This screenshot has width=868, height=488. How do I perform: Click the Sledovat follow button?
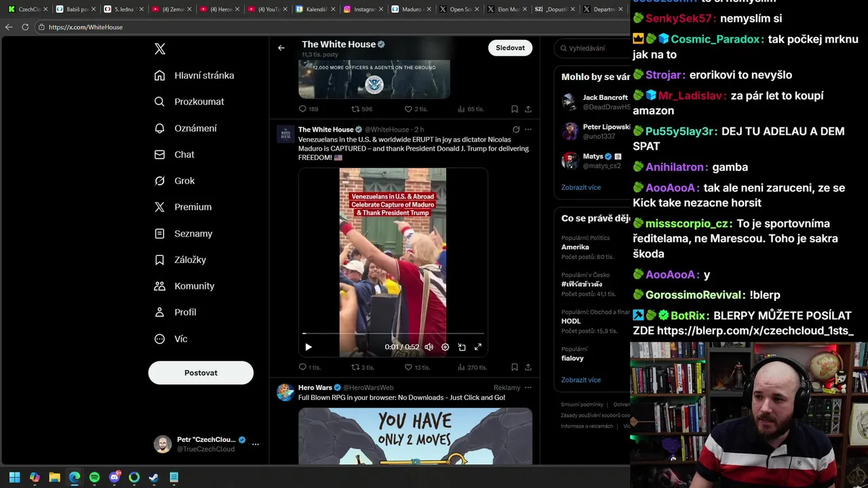[x=510, y=47]
